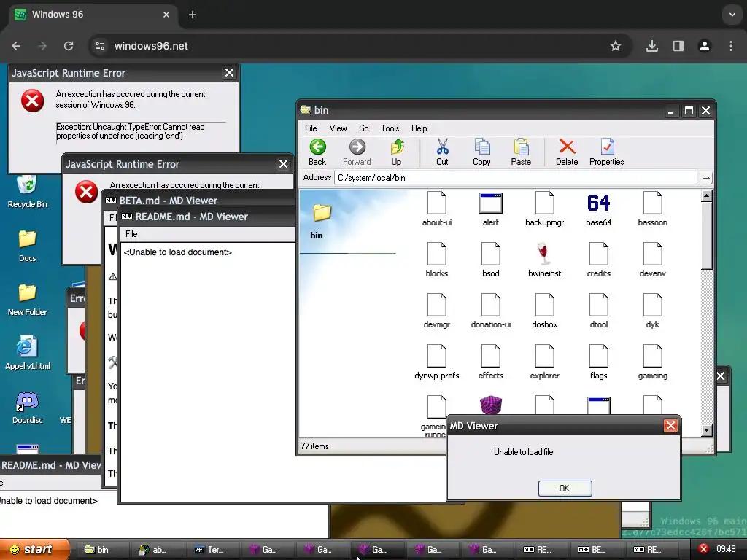The height and width of the screenshot is (560, 747).
Task: Open the Help menu in bin explorer
Action: click(419, 128)
